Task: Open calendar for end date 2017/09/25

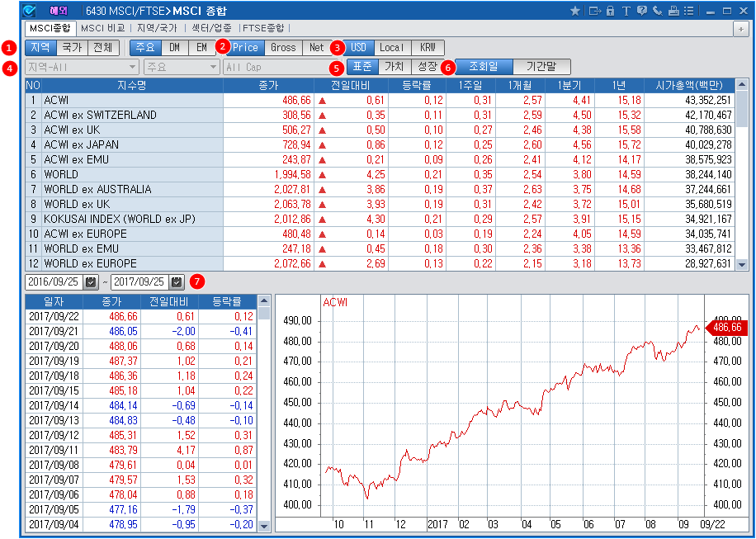Action: (177, 282)
